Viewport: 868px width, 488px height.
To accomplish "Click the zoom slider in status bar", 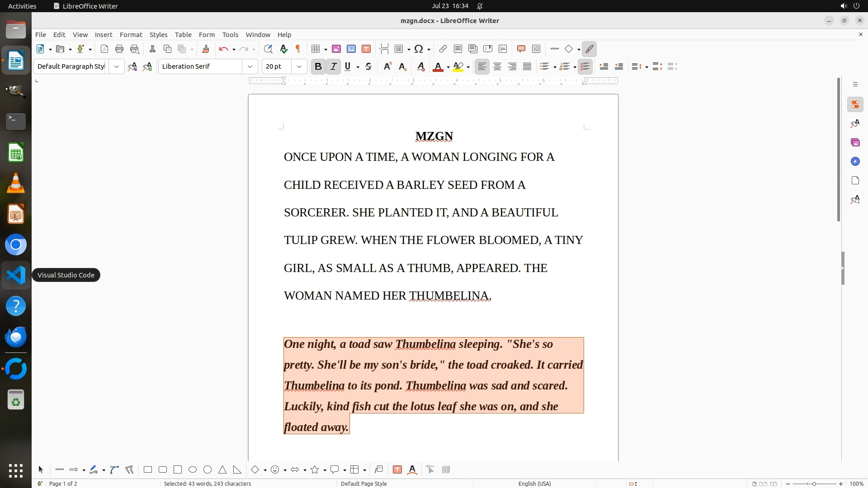I will [814, 483].
